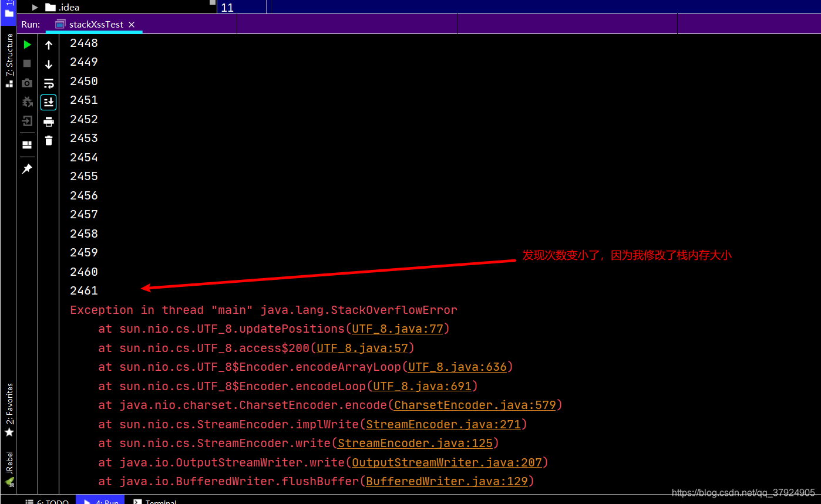Switch to the Terminal bottom tab
Image resolution: width=821 pixels, height=504 pixels.
[155, 502]
